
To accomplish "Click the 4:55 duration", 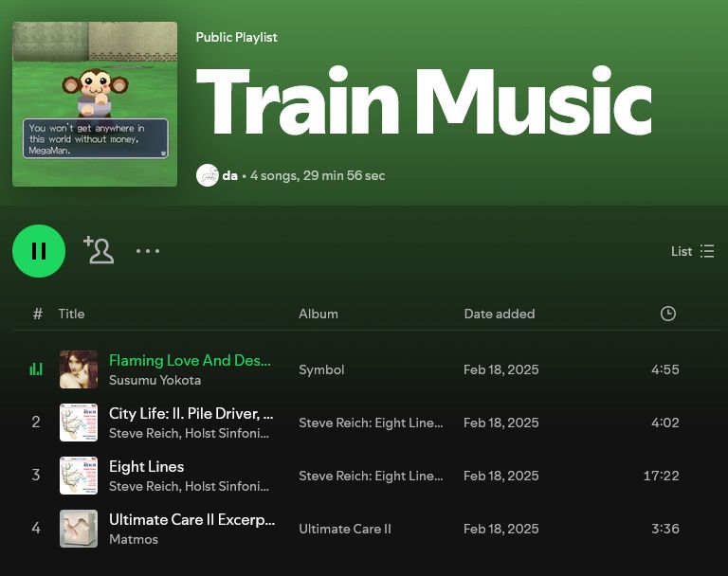I will 664,369.
